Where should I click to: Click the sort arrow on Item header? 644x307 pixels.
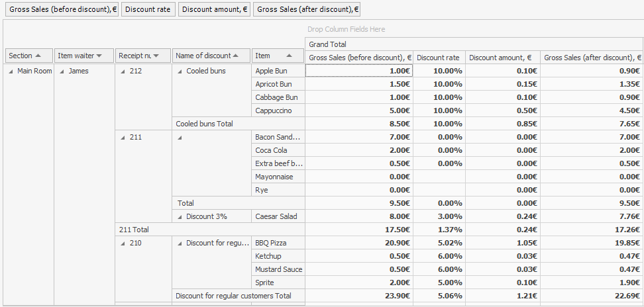[x=290, y=56]
